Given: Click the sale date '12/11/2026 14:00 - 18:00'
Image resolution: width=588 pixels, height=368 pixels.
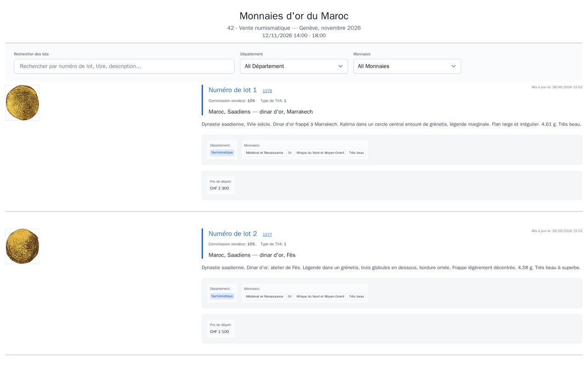Looking at the screenshot, I should pos(294,35).
